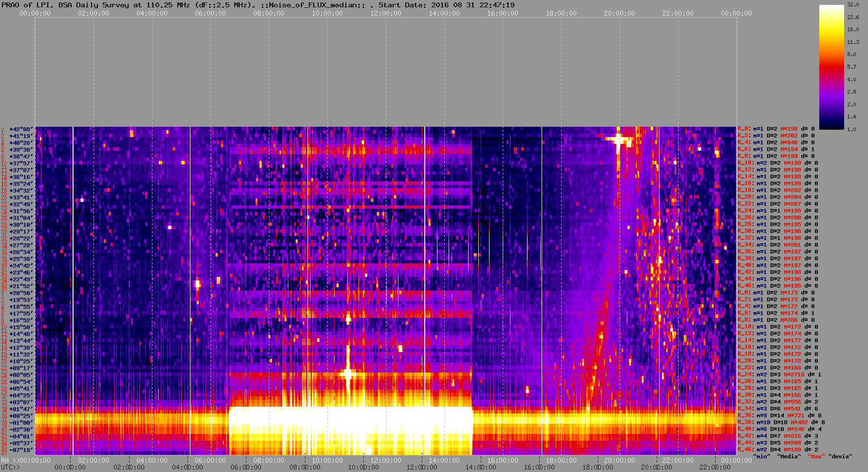
Task: Click the 5.7 color scale value
Action: coord(851,67)
